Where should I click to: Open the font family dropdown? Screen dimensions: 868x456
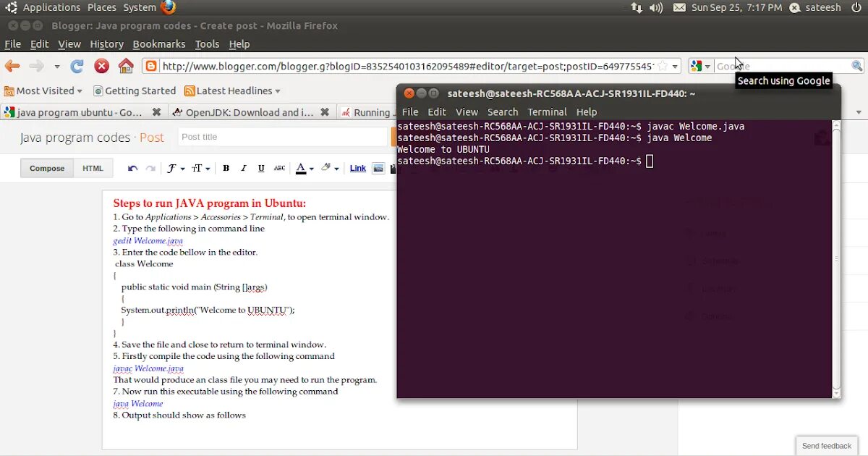pyautogui.click(x=176, y=168)
